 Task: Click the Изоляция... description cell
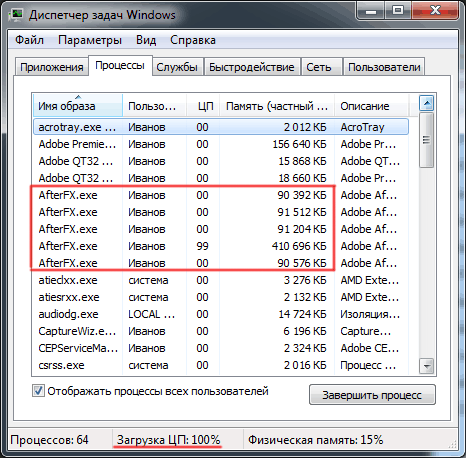(x=370, y=314)
